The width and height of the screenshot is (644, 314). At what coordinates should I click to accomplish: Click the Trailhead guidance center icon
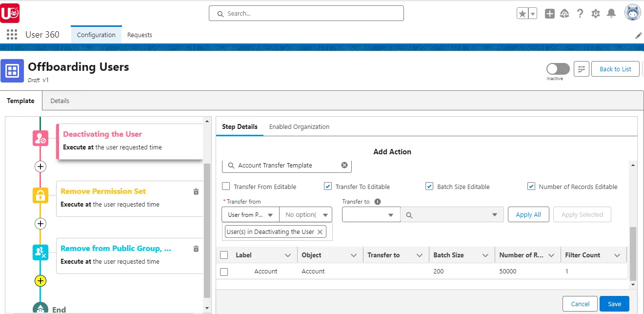pos(564,13)
